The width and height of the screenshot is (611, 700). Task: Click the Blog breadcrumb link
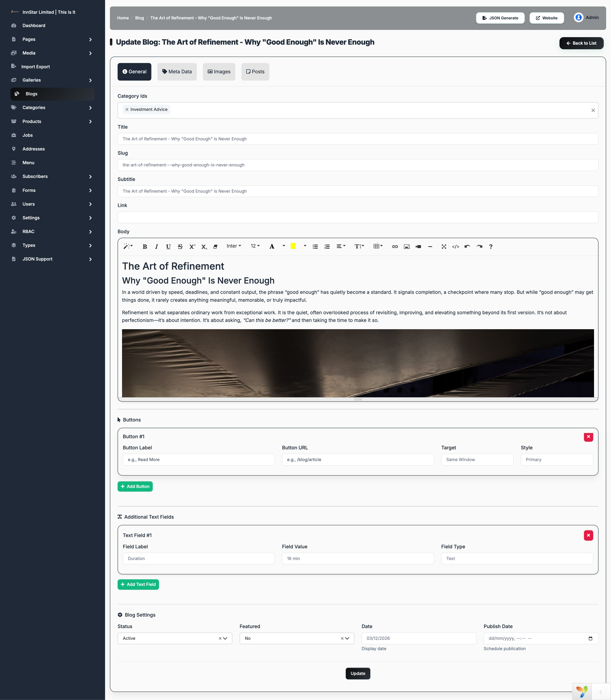coord(139,18)
